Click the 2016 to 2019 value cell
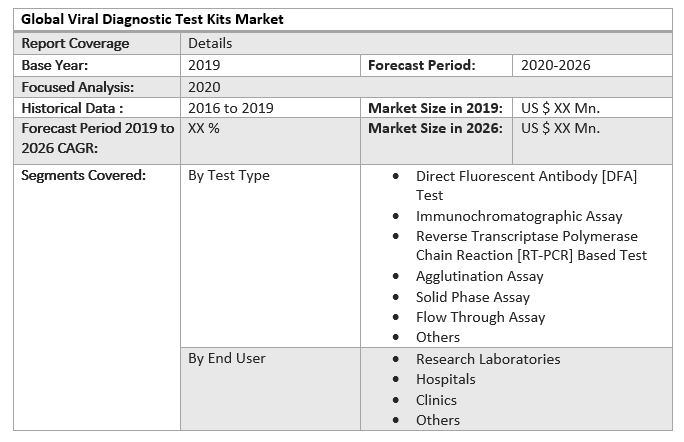Image resolution: width=684 pixels, height=442 pixels. click(x=231, y=108)
